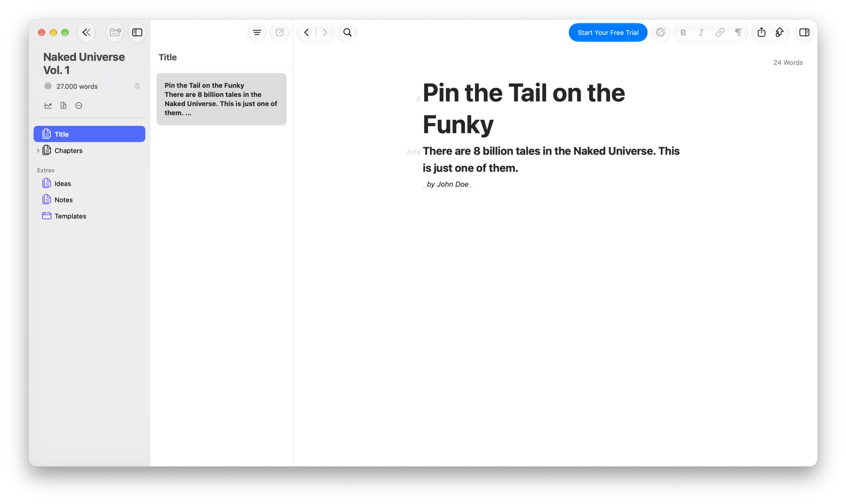
Task: Open the editor assistant revision icon
Action: click(660, 32)
